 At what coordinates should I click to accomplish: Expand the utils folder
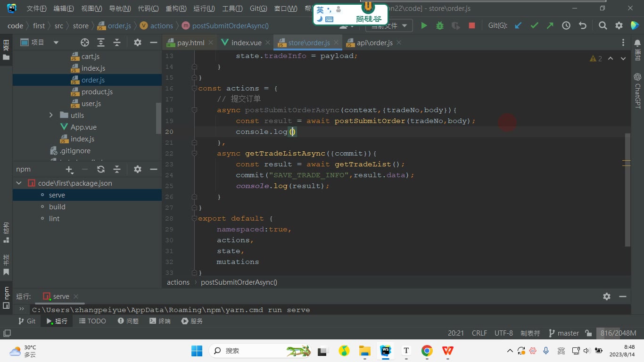point(51,115)
